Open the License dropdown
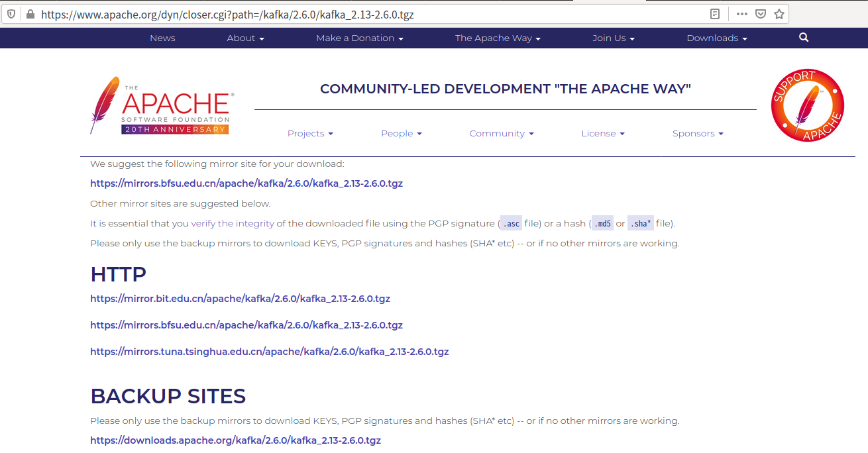The width and height of the screenshot is (868, 453). (603, 133)
